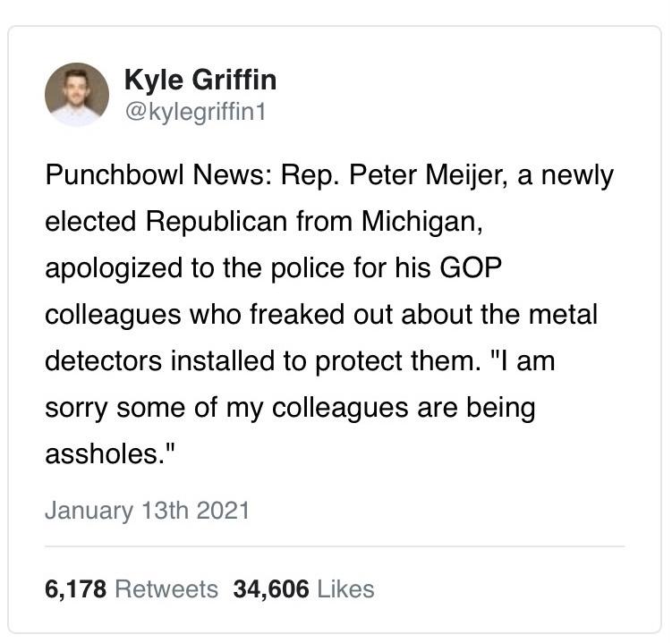Open Kyle Griffin's profile avatar photo
This screenshot has width=672, height=643.
coord(77,95)
